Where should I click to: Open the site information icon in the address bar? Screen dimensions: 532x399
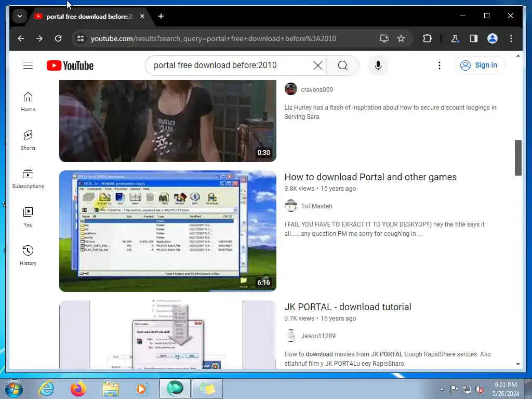tap(81, 38)
